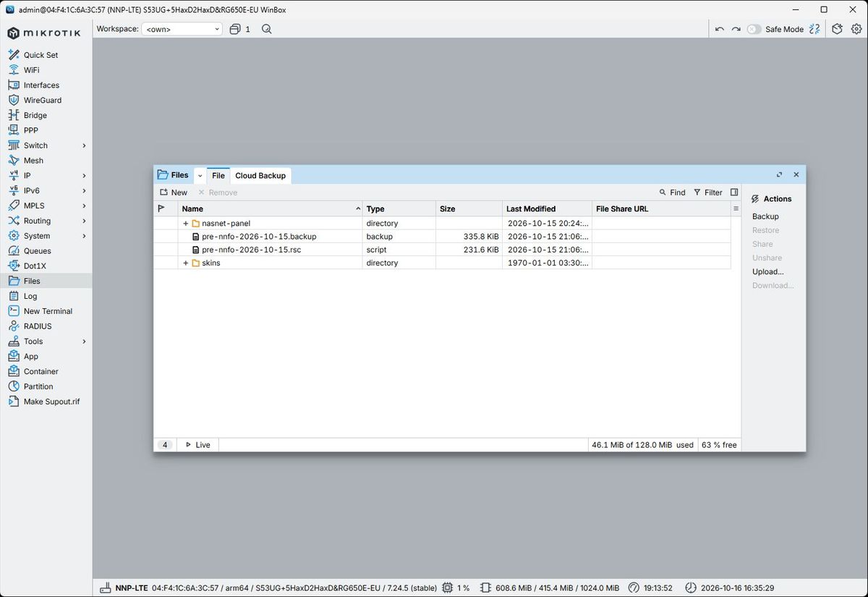
Task: Open the Interfaces section
Action: coord(41,85)
